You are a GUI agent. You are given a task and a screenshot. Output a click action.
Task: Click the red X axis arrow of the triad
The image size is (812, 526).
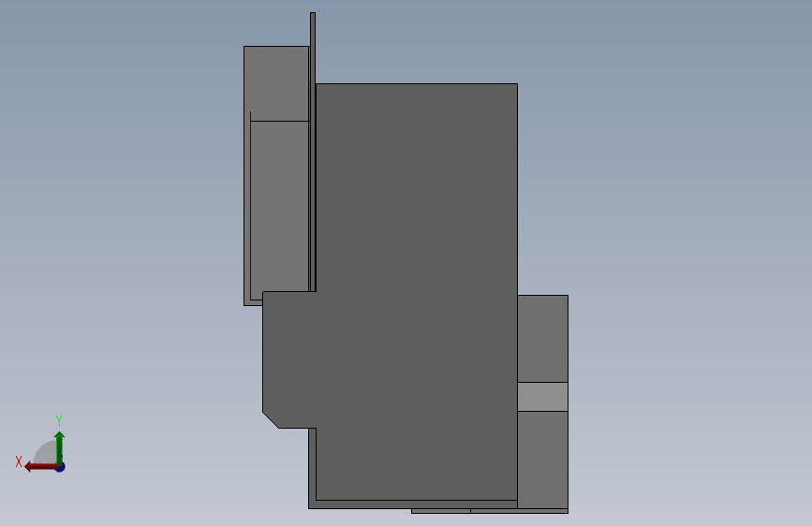(x=40, y=467)
